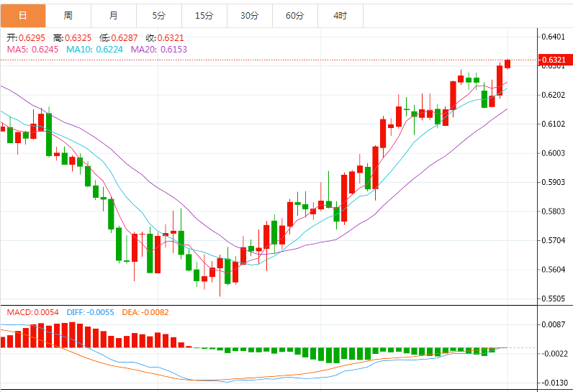Click the 0.6202 price axis label
The width and height of the screenshot is (573, 392).
(553, 95)
